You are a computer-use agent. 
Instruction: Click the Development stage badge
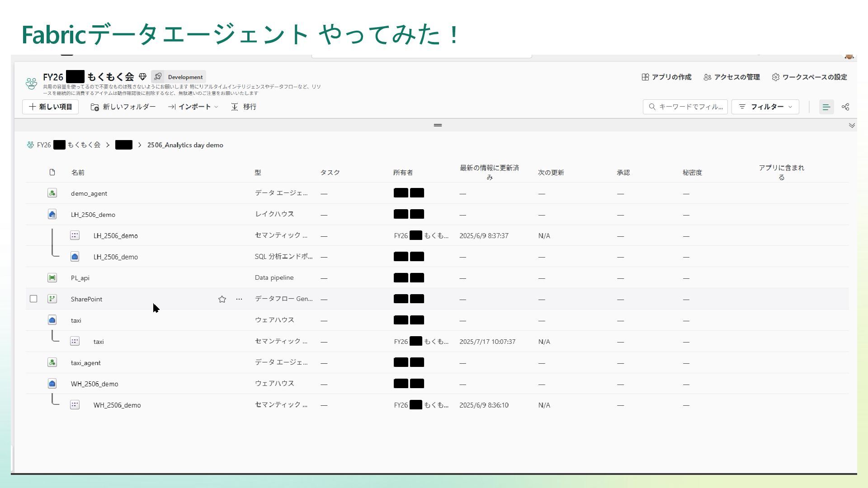179,77
